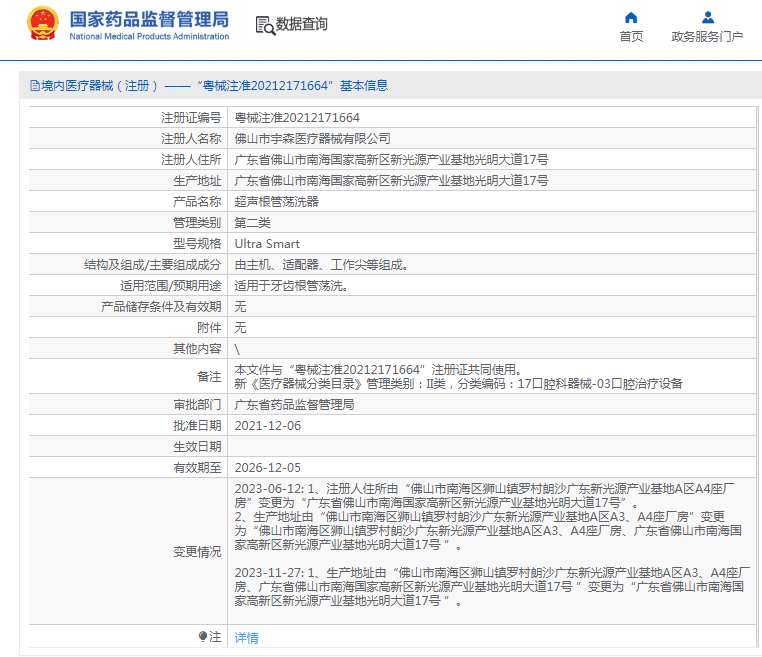Click the 其他内容 label
Image resolution: width=762 pixels, height=657 pixels.
(197, 349)
